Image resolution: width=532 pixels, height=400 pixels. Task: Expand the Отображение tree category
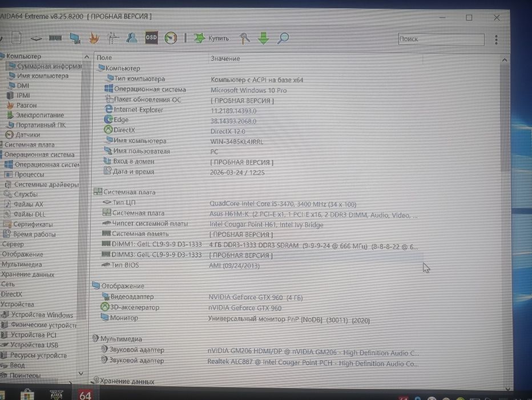click(x=22, y=254)
